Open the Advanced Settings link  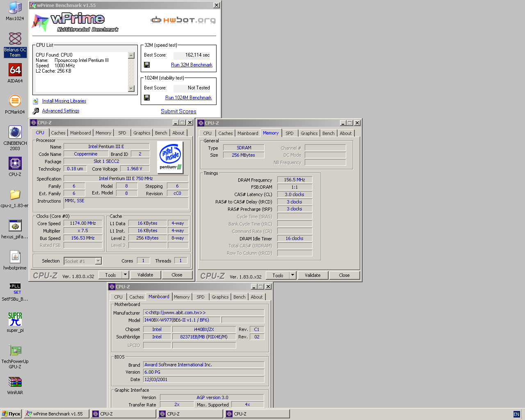click(61, 111)
